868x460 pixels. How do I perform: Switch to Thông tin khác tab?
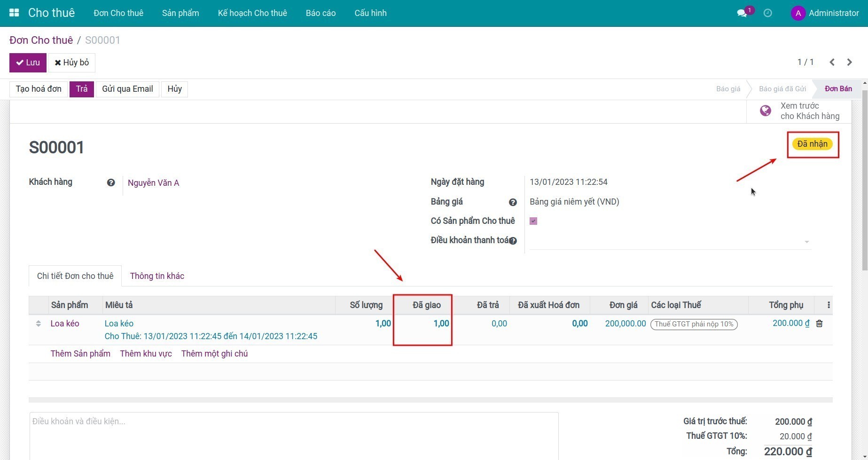click(157, 276)
